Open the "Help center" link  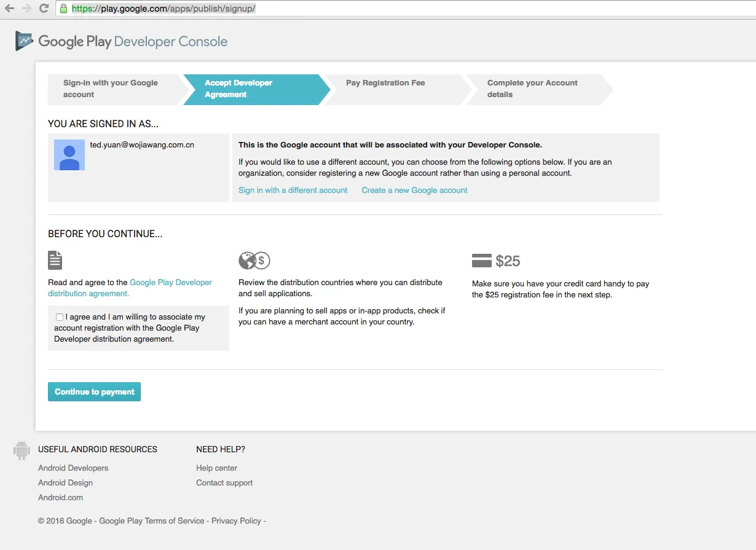pyautogui.click(x=216, y=468)
